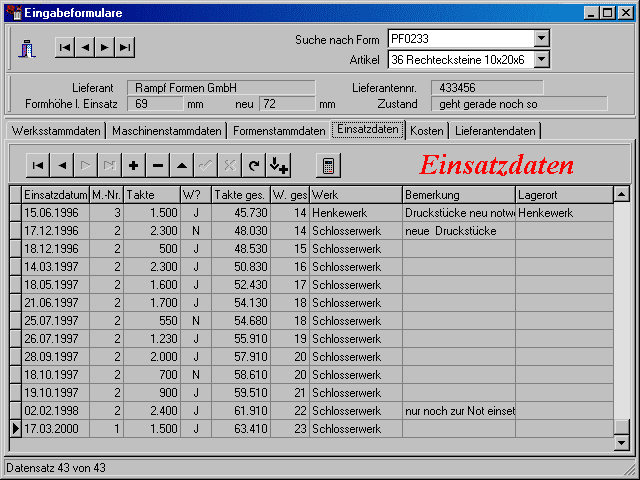Click the plus button to insert record

pos(134,165)
